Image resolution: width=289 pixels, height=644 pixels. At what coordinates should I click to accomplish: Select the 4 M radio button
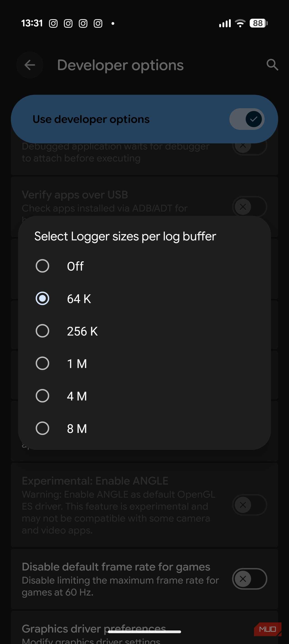click(x=42, y=396)
